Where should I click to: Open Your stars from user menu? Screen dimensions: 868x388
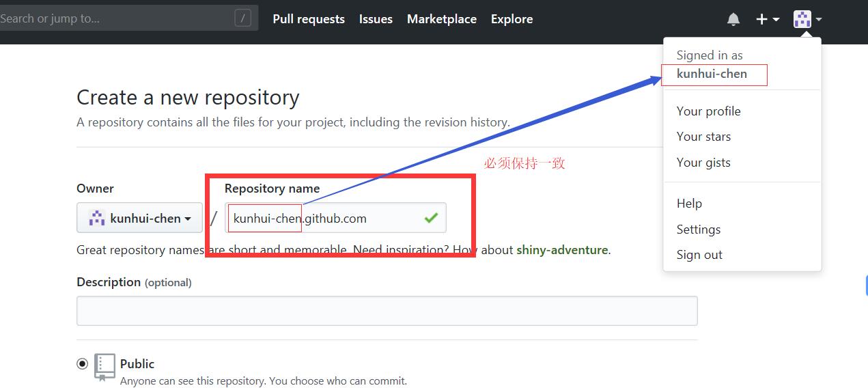coord(703,137)
